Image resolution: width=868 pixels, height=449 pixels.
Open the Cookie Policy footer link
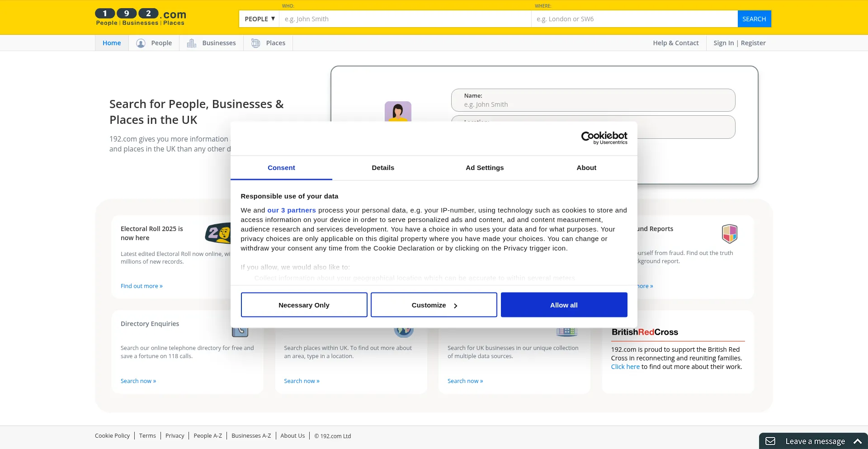(112, 436)
